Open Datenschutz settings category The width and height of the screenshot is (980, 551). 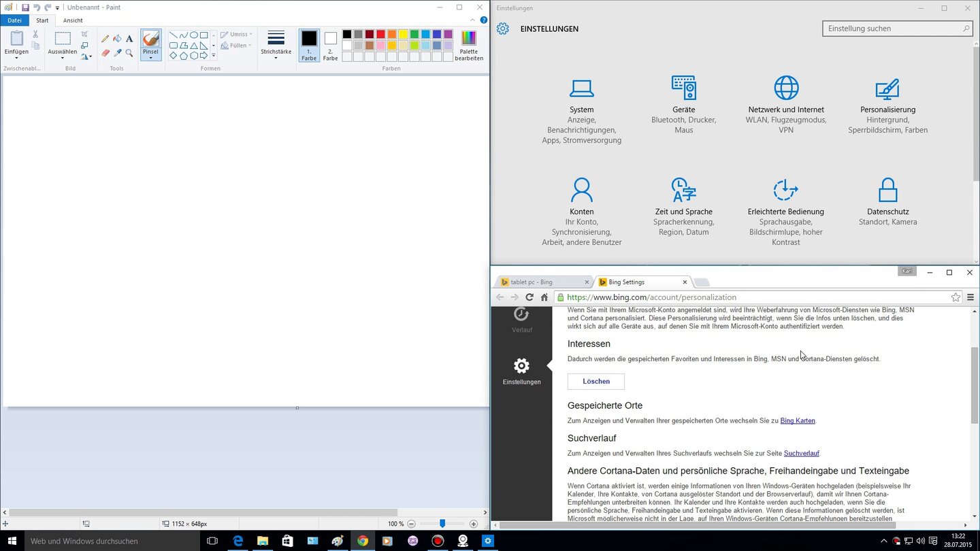[x=888, y=202]
